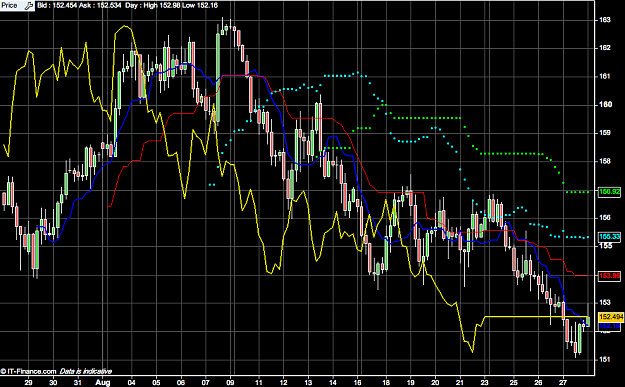Click the 158 price axis label
The width and height of the screenshot is (625, 387).
[604, 161]
